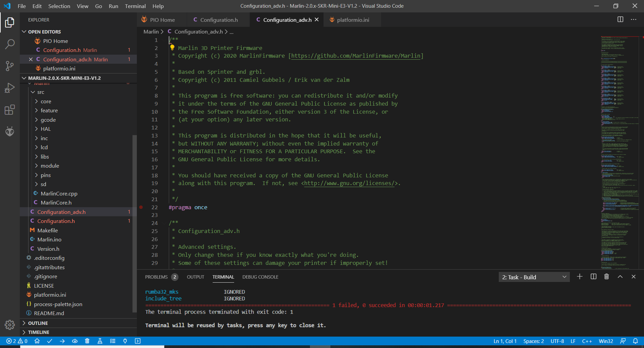Close the terminal panel
644x348 pixels.
(x=634, y=277)
